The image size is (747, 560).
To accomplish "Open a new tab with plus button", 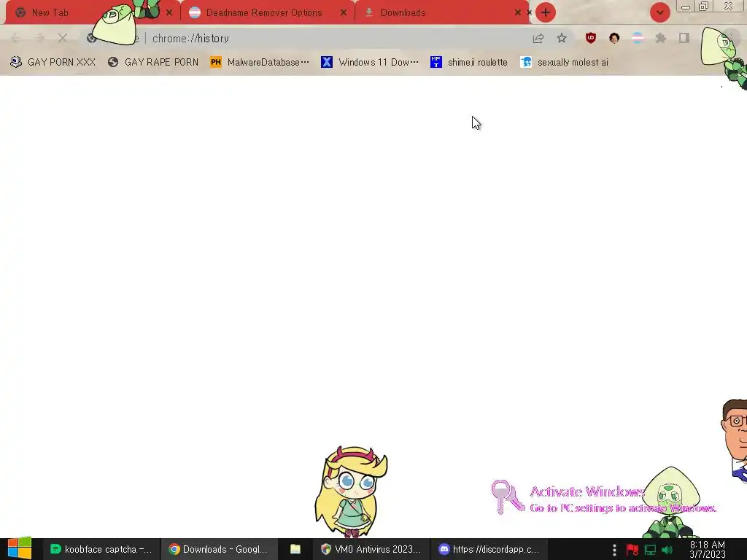I will coord(546,13).
